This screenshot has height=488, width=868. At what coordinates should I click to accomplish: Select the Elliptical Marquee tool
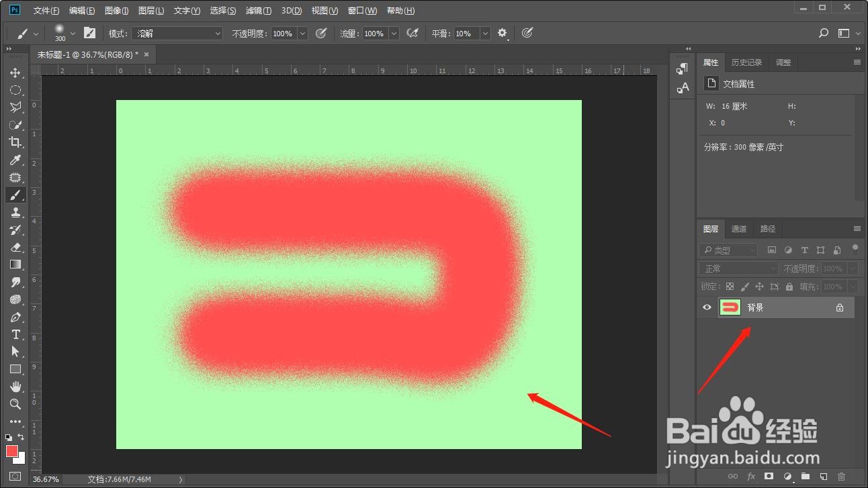click(x=15, y=90)
